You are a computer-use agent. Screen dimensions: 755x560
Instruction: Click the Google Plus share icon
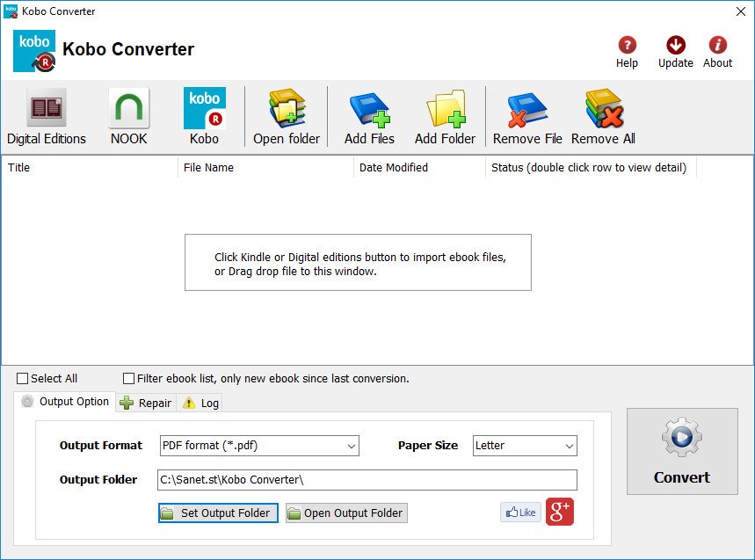point(560,512)
